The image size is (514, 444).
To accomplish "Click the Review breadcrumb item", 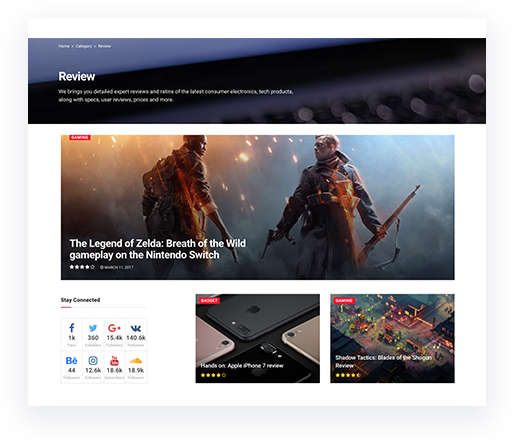I will (104, 46).
